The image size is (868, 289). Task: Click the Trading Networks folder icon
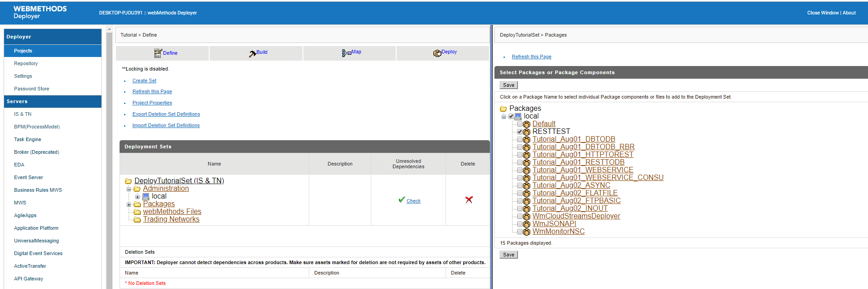tap(137, 220)
